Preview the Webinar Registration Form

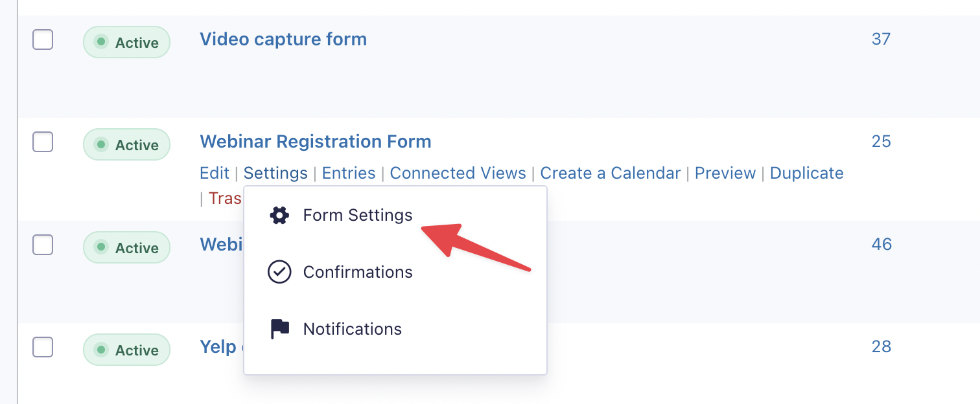coord(725,173)
